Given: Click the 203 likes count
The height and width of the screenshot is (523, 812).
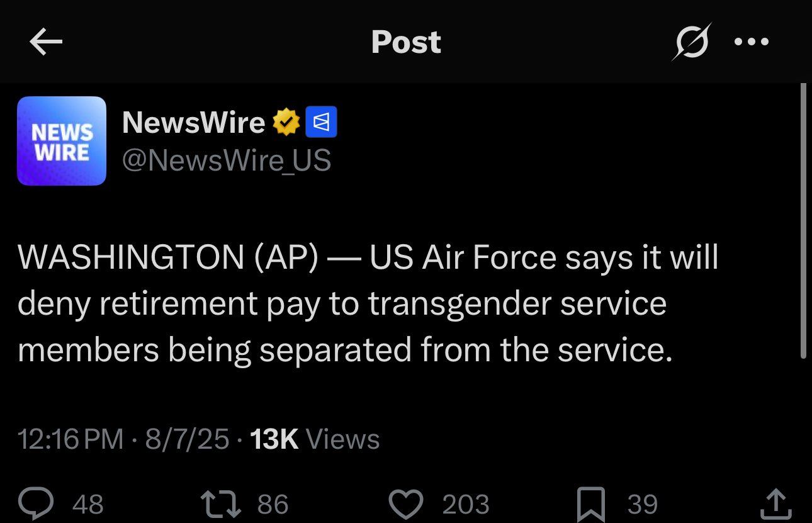Looking at the screenshot, I should click(466, 504).
